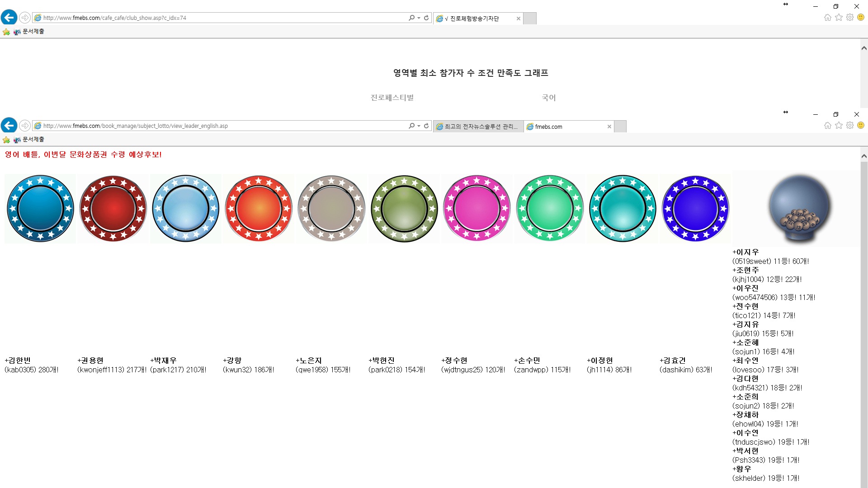Image resolution: width=868 pixels, height=488 pixels.
Task: Click entry (0519sweet) 11등! 60개!
Action: pos(771,261)
